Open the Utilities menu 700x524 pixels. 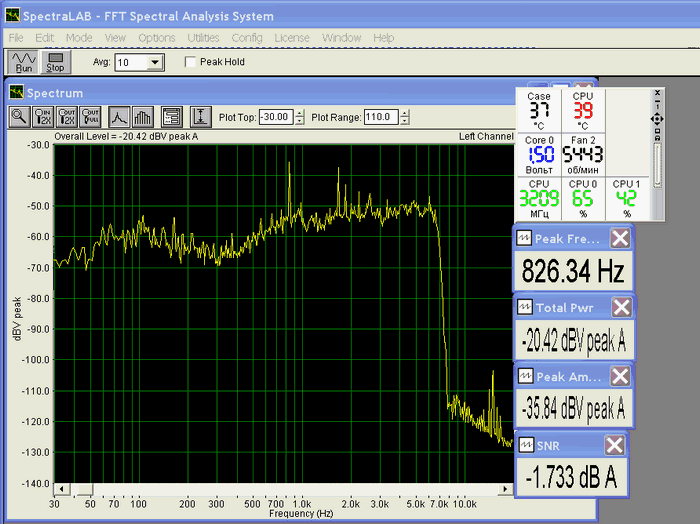(203, 37)
